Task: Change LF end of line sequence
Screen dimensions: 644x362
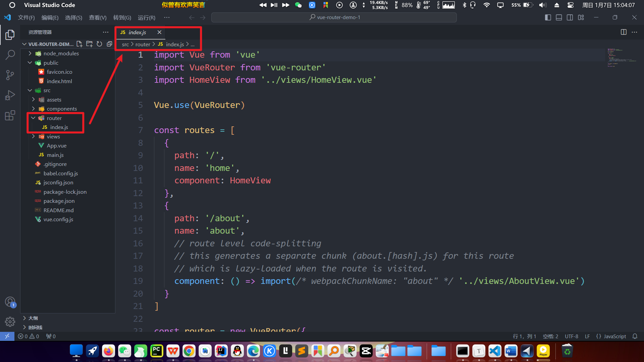Action: [x=587, y=336]
